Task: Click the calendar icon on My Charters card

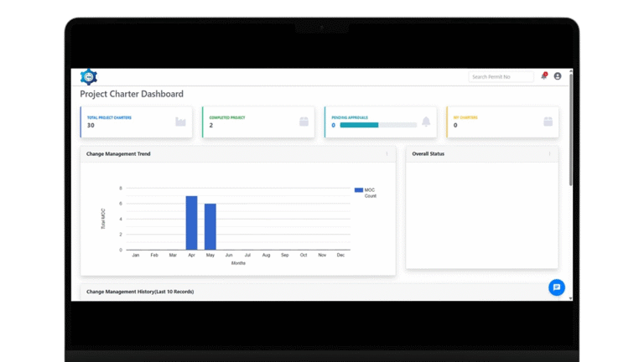Action: (x=548, y=122)
